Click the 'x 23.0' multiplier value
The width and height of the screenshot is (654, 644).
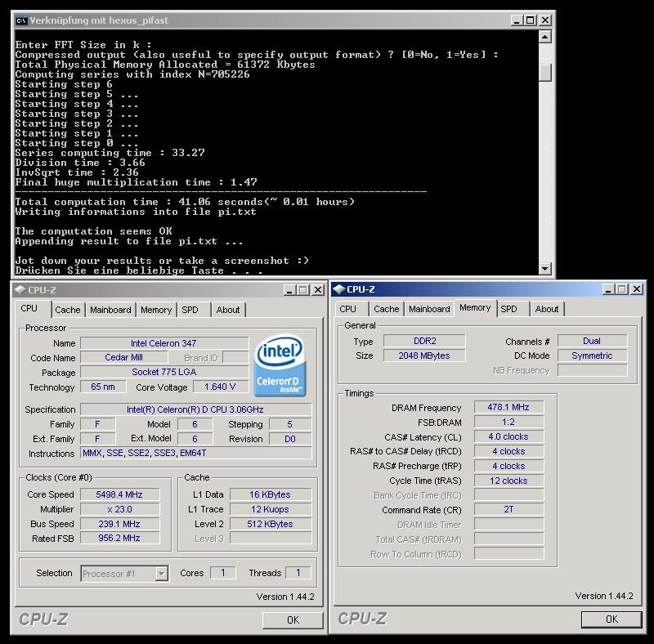(119, 509)
